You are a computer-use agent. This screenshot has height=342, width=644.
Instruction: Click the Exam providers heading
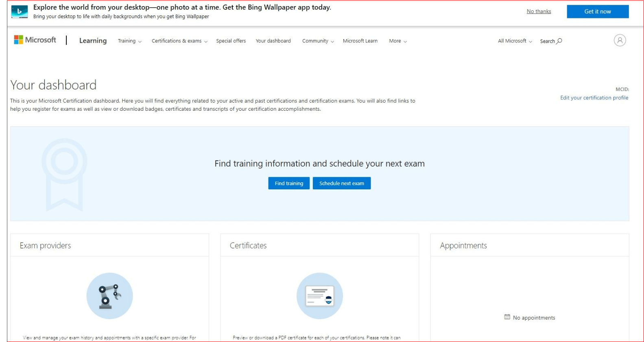[45, 246]
